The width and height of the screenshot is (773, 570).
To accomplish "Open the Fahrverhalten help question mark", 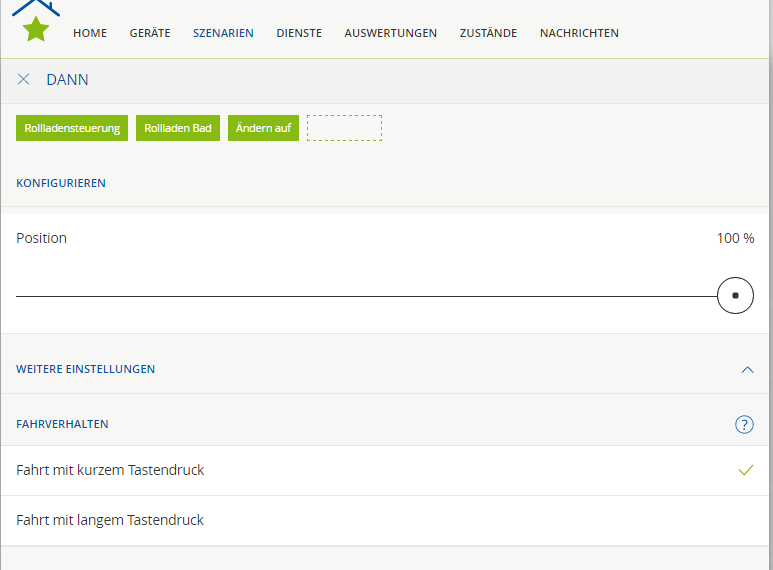I will pos(743,424).
